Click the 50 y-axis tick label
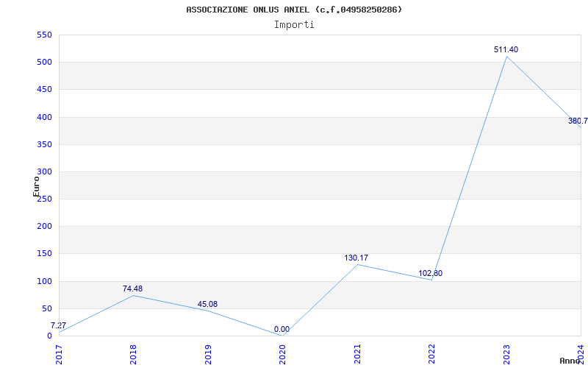The image size is (588, 368). (46, 308)
